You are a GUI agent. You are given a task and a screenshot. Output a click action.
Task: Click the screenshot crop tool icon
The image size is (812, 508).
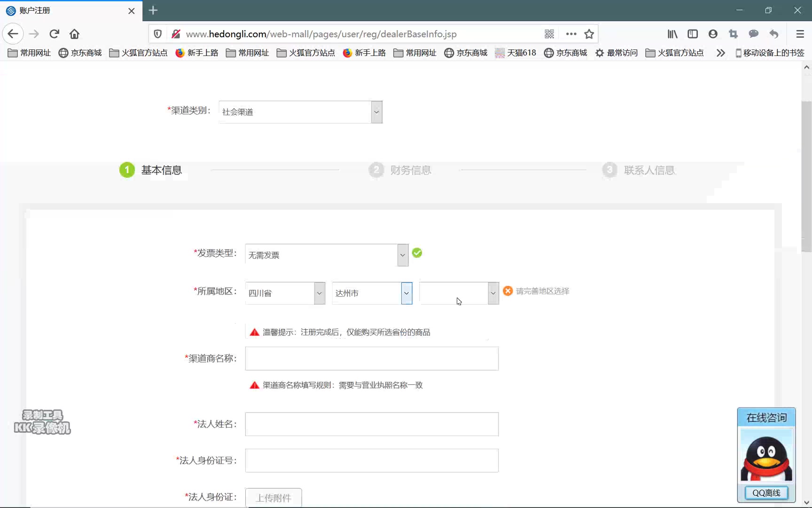tap(733, 34)
